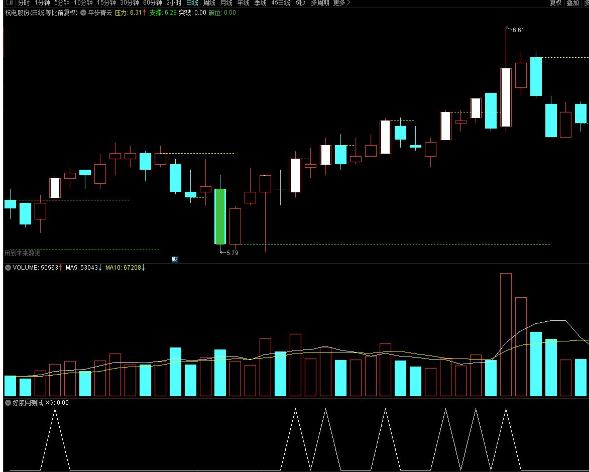The width and height of the screenshot is (589, 472).
Task: Click the 压力 pressure value label
Action: (130, 13)
